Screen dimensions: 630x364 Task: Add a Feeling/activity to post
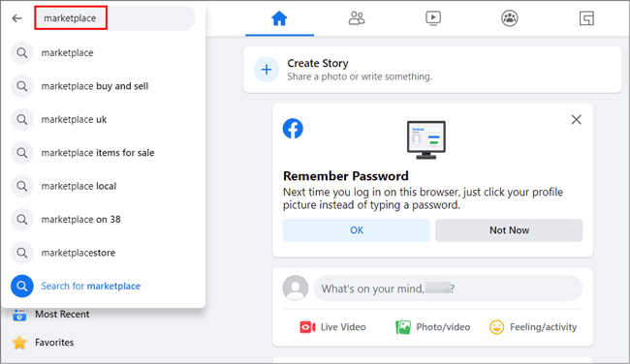pos(533,327)
